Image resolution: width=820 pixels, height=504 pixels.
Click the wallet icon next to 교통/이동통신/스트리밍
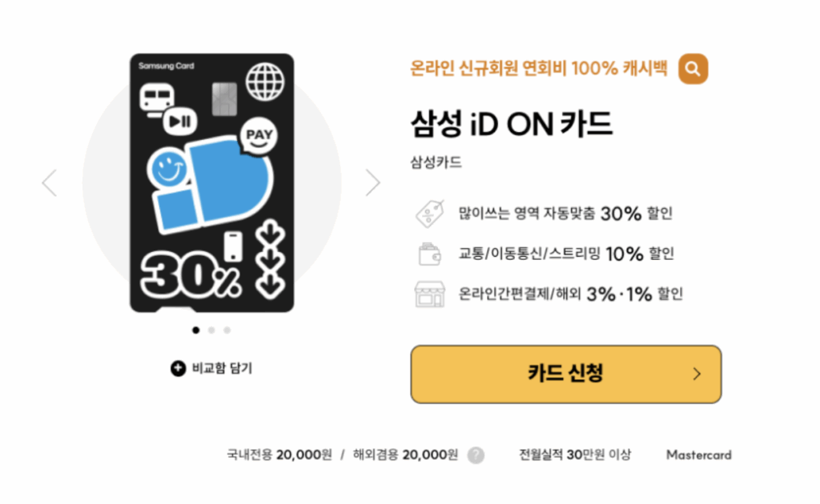click(x=430, y=254)
